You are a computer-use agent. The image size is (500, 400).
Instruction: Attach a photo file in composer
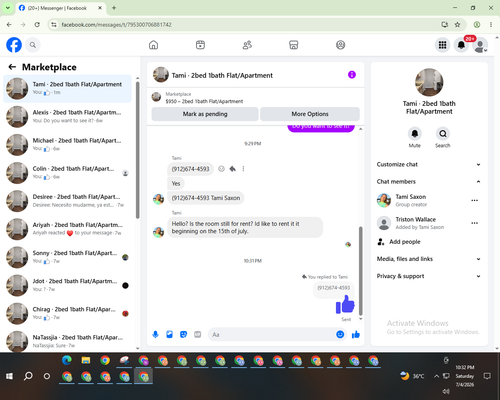(169, 334)
